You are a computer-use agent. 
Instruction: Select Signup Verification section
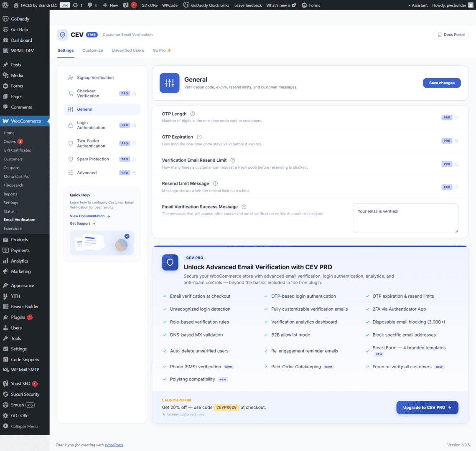pyautogui.click(x=102, y=78)
